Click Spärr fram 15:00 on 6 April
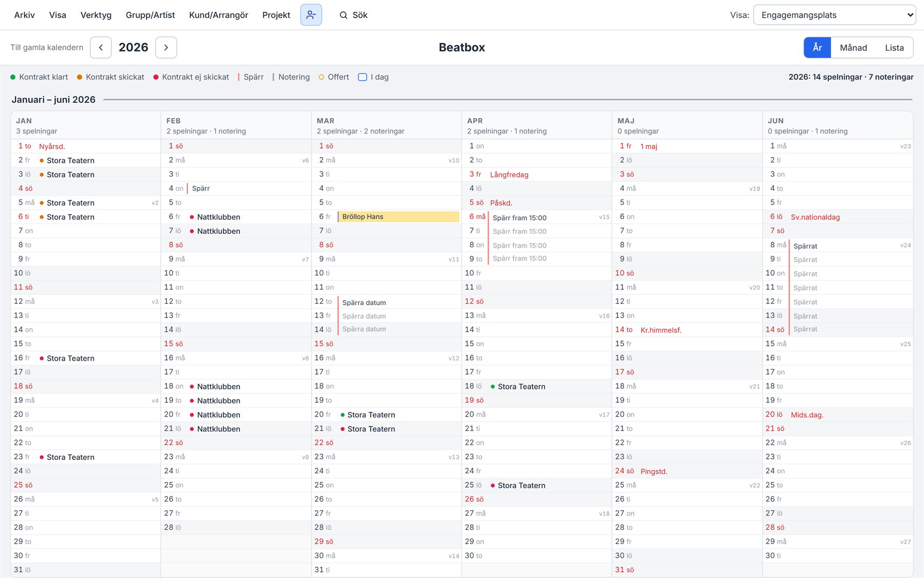The height and width of the screenshot is (578, 924). 519,218
